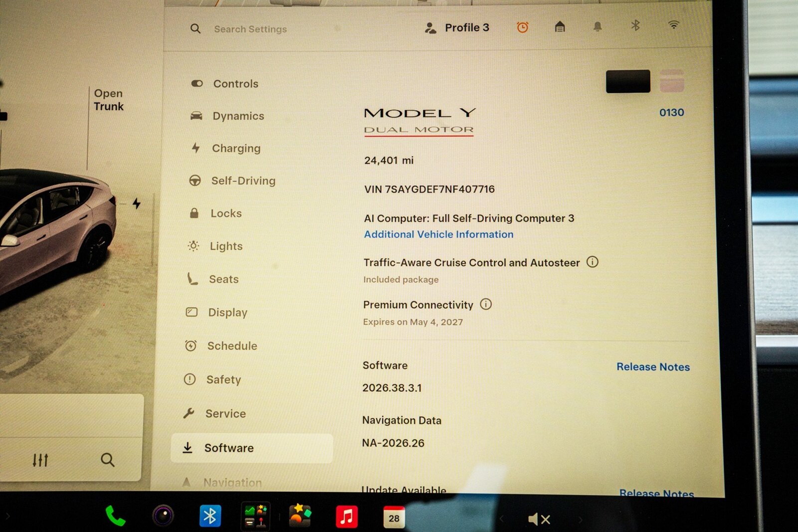Click the Search Settings field
The image size is (798, 532).
[x=250, y=29]
